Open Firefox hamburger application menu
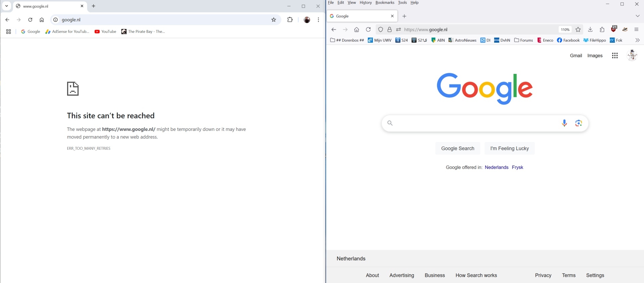 637,30
